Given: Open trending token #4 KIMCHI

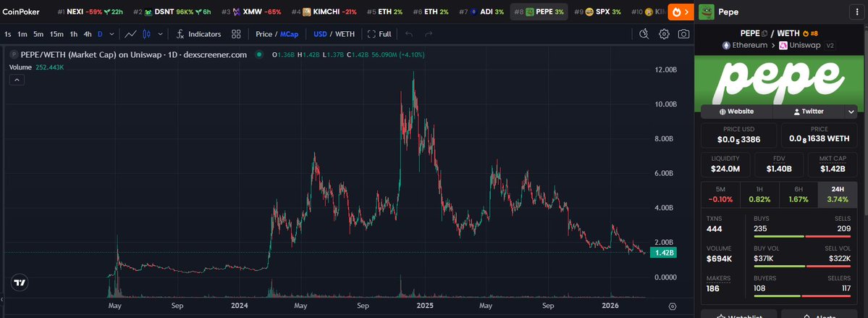Looking at the screenshot, I should (324, 12).
